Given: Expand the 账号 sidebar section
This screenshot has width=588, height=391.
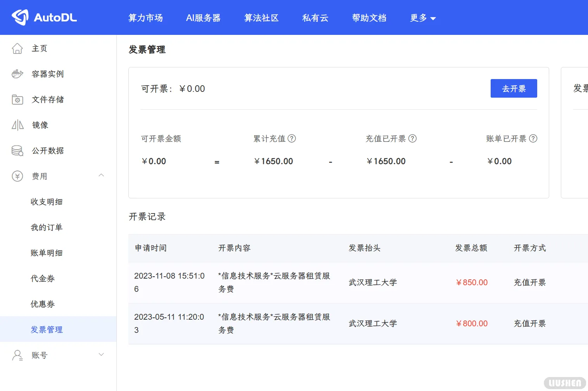Looking at the screenshot, I should coord(101,354).
